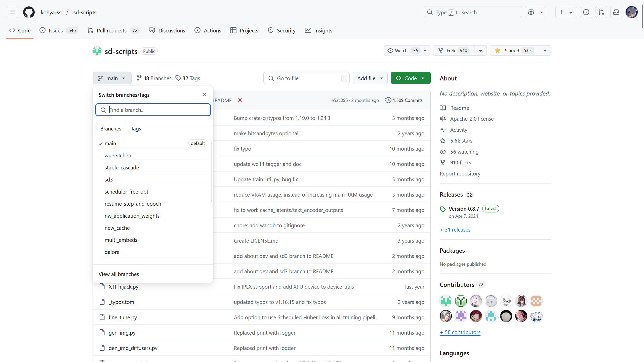Open the Insights repository tab

318,30
